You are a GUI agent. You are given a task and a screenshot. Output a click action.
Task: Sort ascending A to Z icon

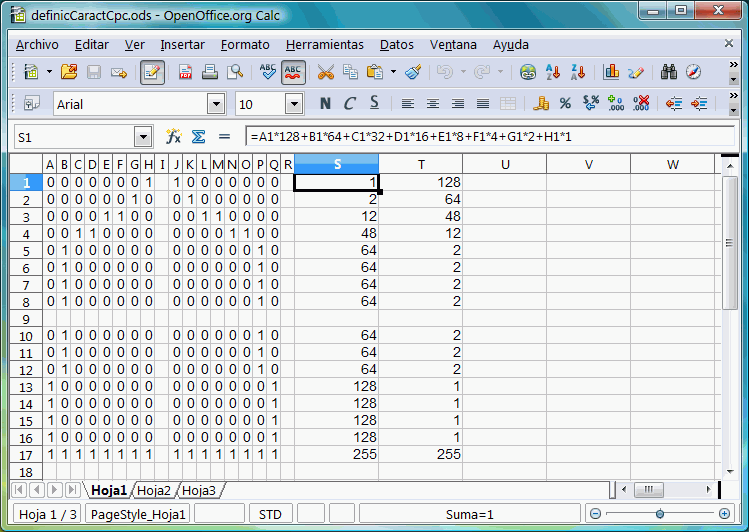click(553, 72)
